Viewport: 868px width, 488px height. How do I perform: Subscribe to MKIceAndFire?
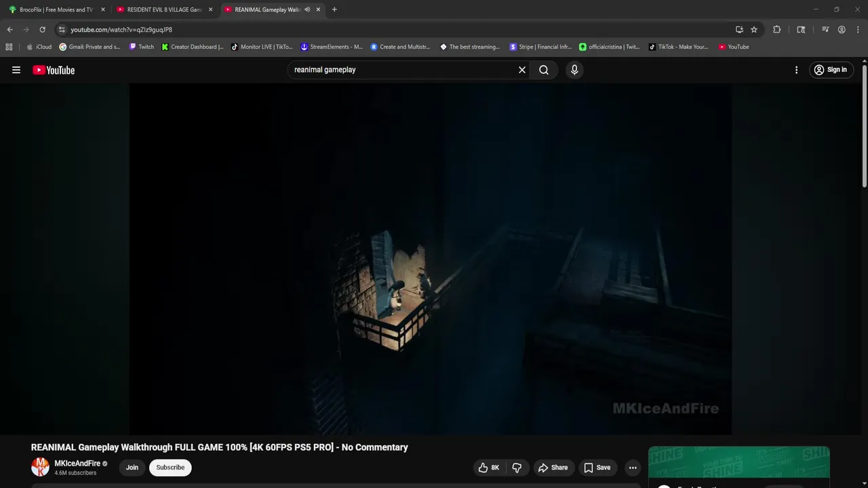tap(170, 468)
